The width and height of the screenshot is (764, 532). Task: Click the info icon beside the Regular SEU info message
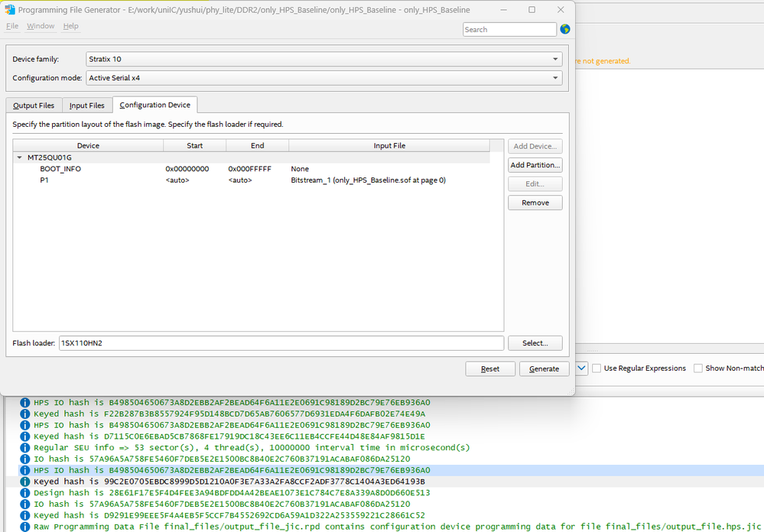click(24, 447)
